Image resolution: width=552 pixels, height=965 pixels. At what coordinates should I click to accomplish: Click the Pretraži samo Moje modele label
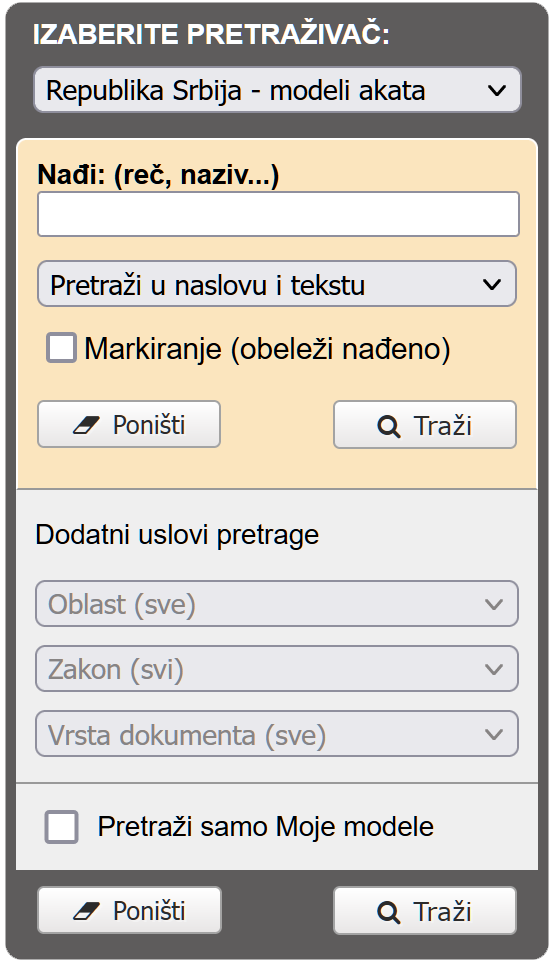pos(266,827)
